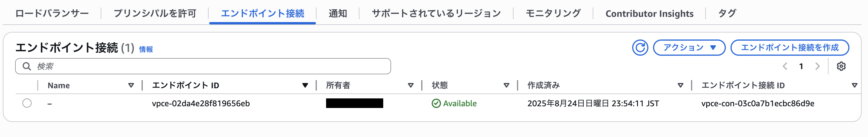
Task: Click the search magnifier icon
Action: tap(27, 66)
